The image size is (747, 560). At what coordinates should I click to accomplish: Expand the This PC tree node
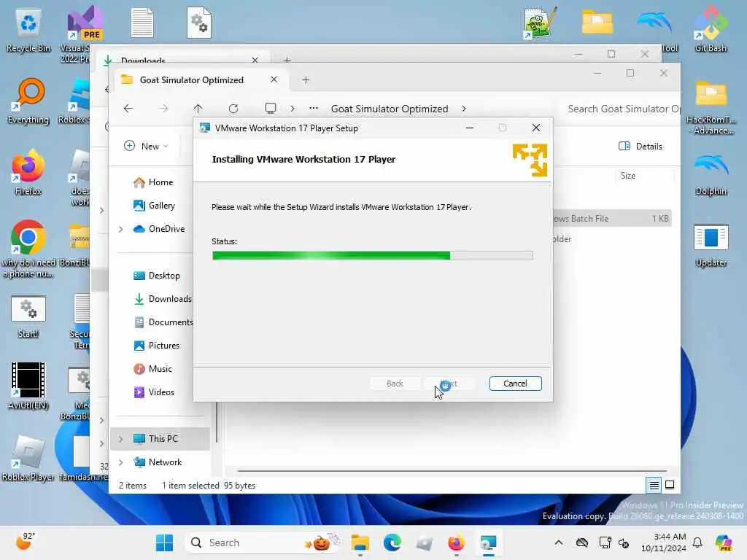120,438
